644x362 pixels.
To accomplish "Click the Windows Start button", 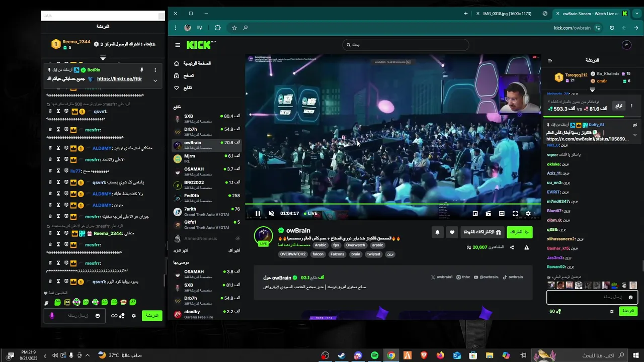I will (x=636, y=355).
